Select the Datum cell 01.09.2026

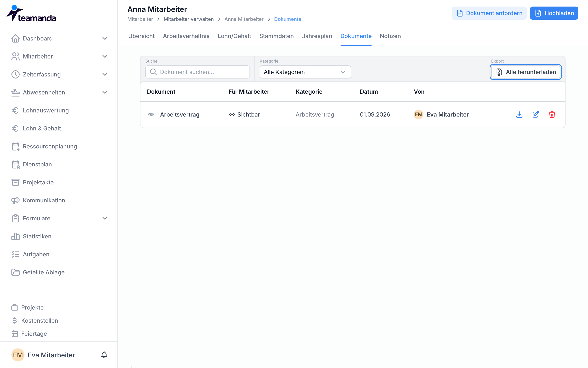point(375,115)
